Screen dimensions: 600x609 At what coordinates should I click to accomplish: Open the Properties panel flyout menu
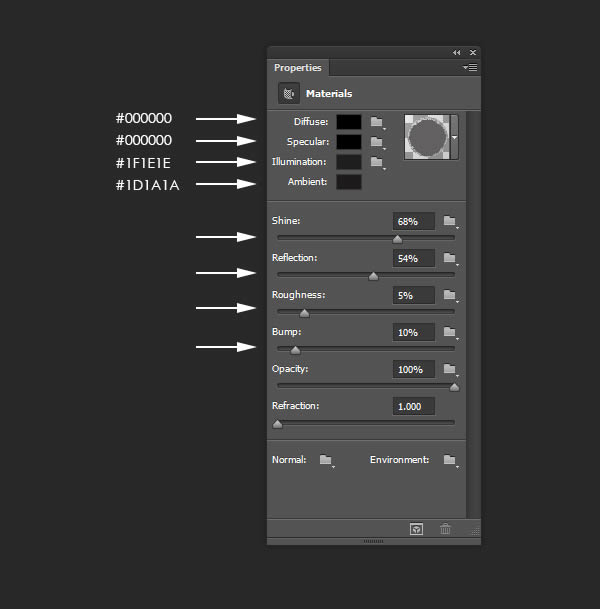[x=470, y=68]
